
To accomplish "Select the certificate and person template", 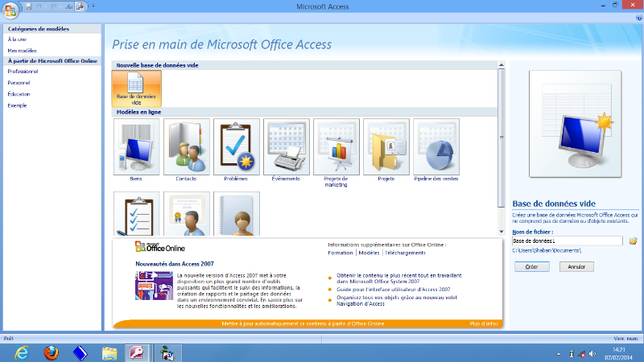I will [187, 214].
